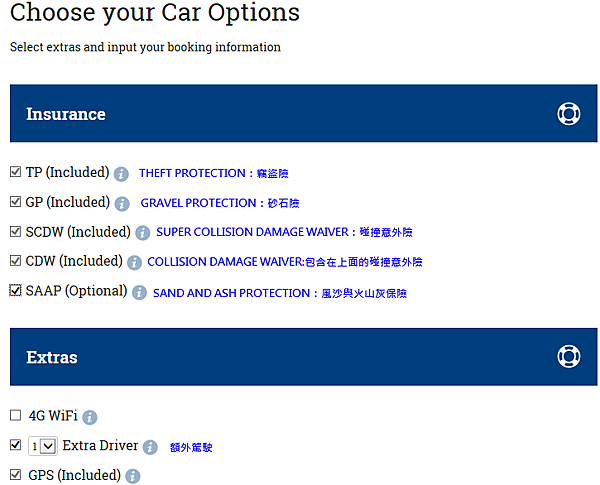Show Extra Driver info icon
600x485 pixels.
[150, 447]
